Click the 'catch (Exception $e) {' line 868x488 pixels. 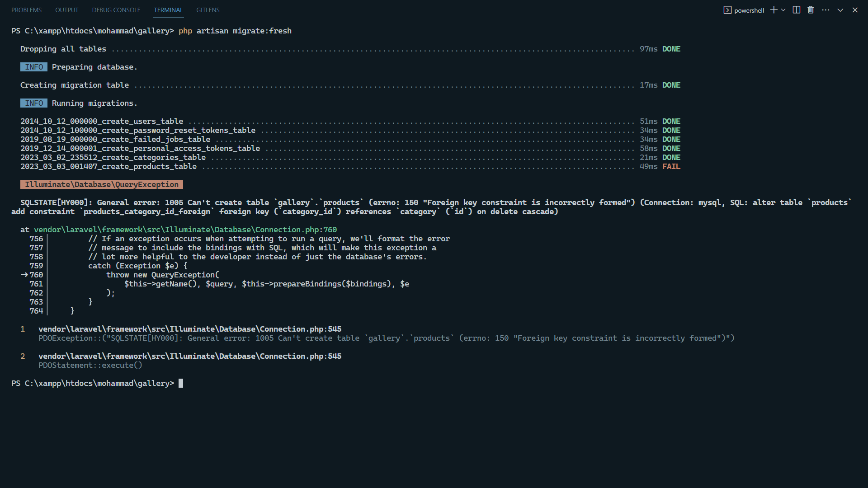coord(138,266)
